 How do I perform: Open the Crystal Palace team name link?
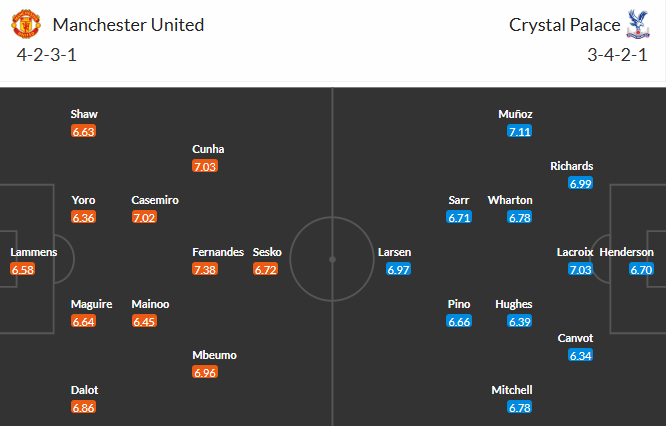(559, 24)
